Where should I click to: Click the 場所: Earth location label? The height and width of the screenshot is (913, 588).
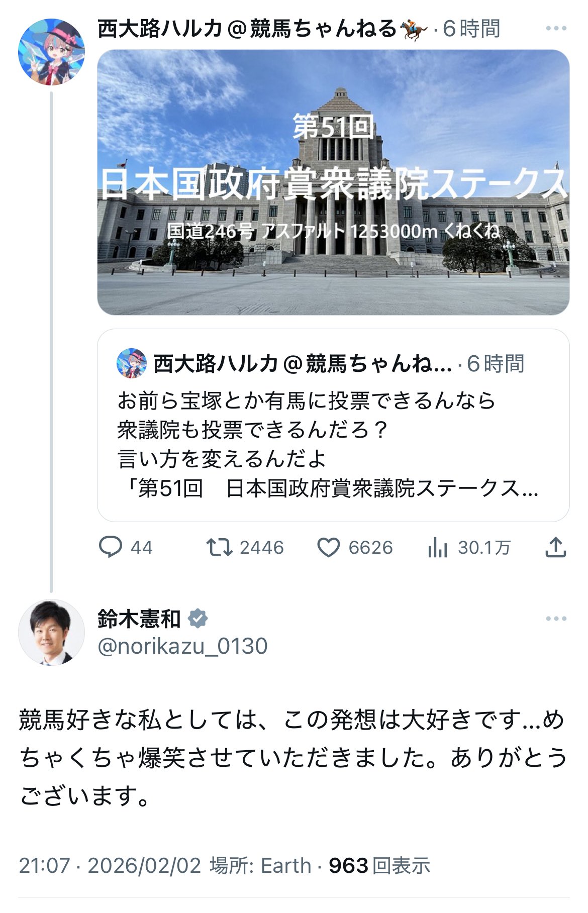coord(260,866)
